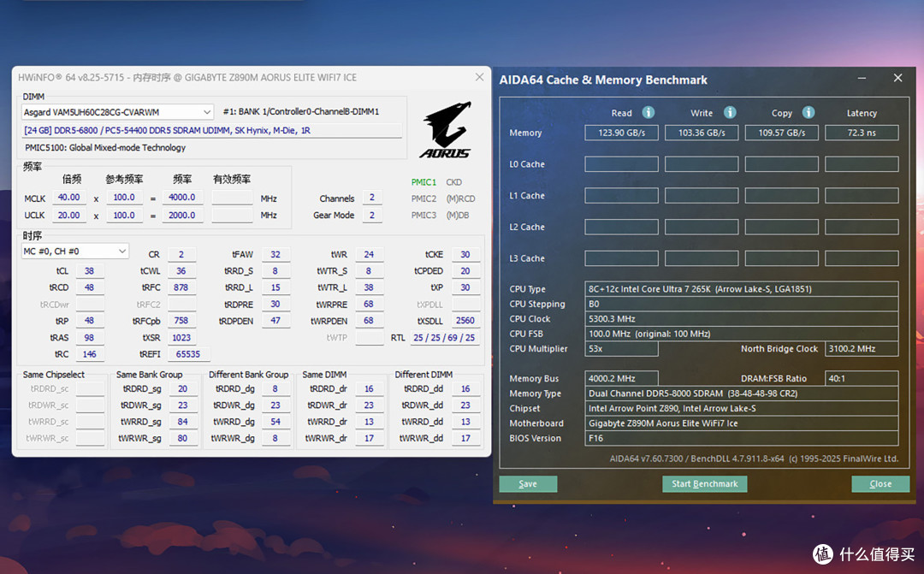Start the AIDA64 benchmark

tap(705, 484)
